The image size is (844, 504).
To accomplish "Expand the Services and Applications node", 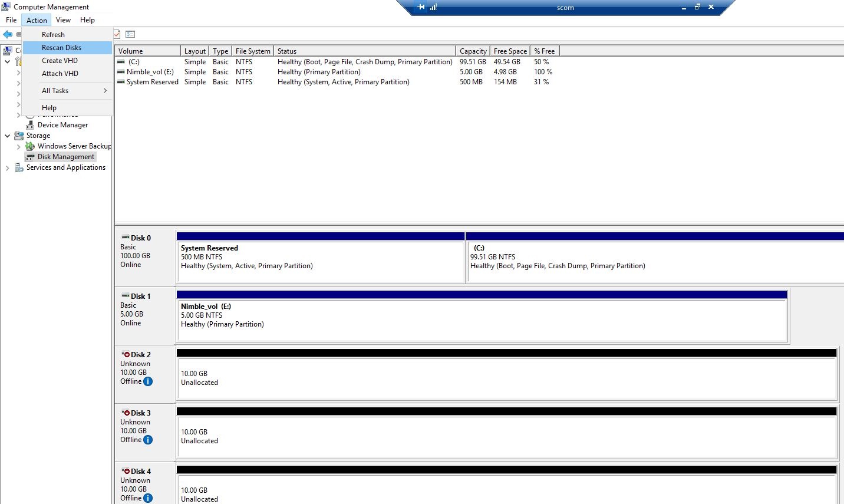I will tap(7, 168).
